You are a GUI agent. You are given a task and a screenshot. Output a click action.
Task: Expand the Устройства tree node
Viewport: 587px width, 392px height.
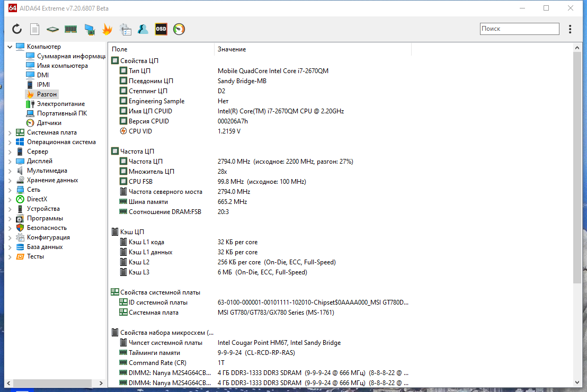10,209
